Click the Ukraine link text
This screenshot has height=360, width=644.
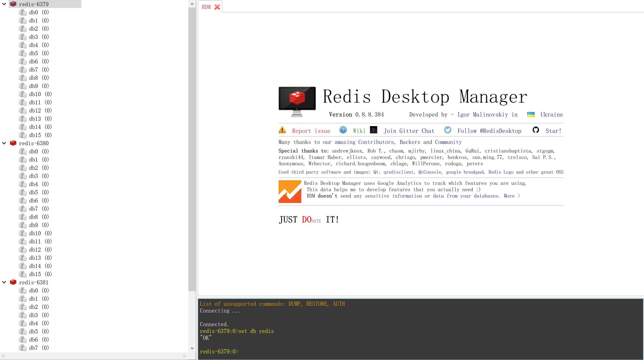[552, 115]
